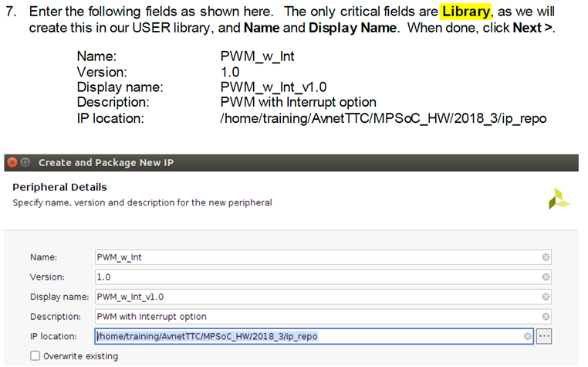
Task: Click the 'IP location:' label in the dialog
Action: (x=53, y=337)
